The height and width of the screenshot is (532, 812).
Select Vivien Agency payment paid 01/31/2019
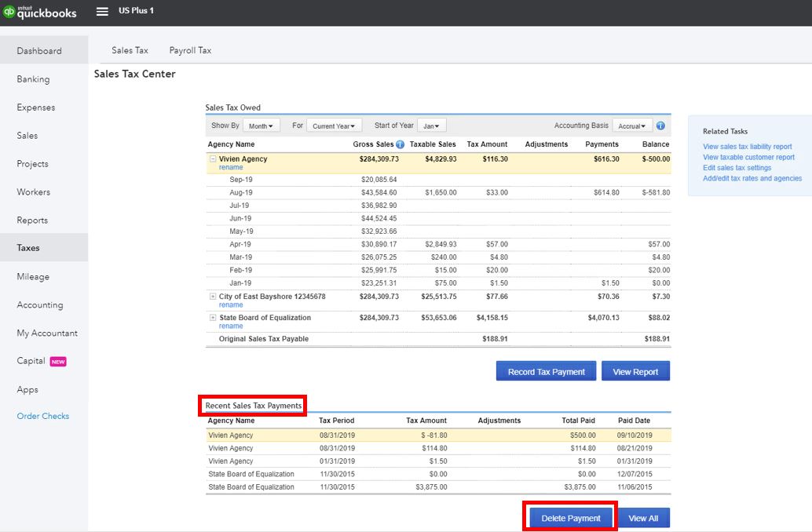click(x=438, y=461)
